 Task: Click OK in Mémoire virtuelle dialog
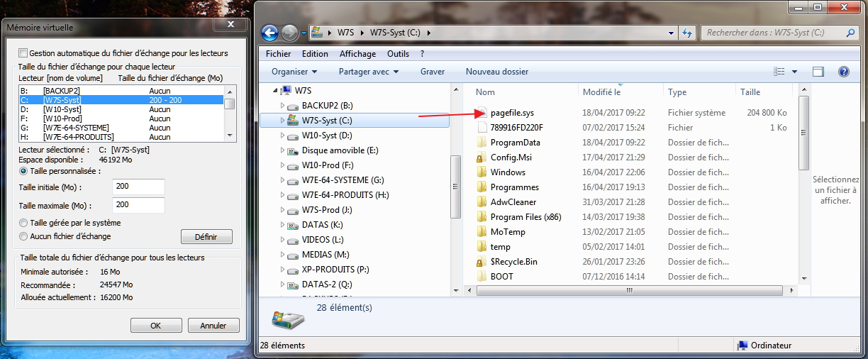coord(156,326)
